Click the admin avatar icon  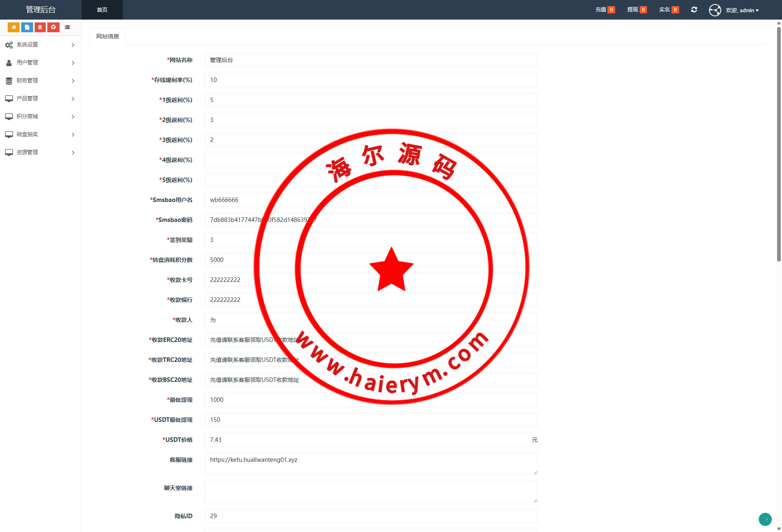coord(715,10)
